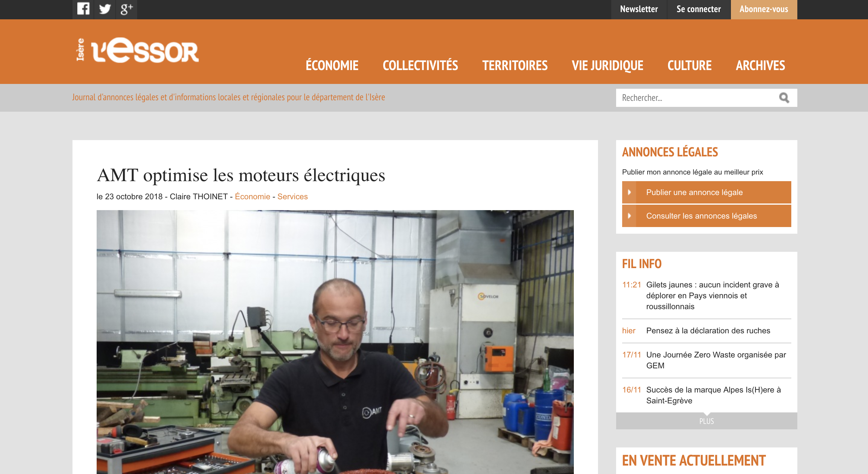The height and width of the screenshot is (474, 868).
Task: Click the L'Essor Isère logo
Action: (137, 50)
